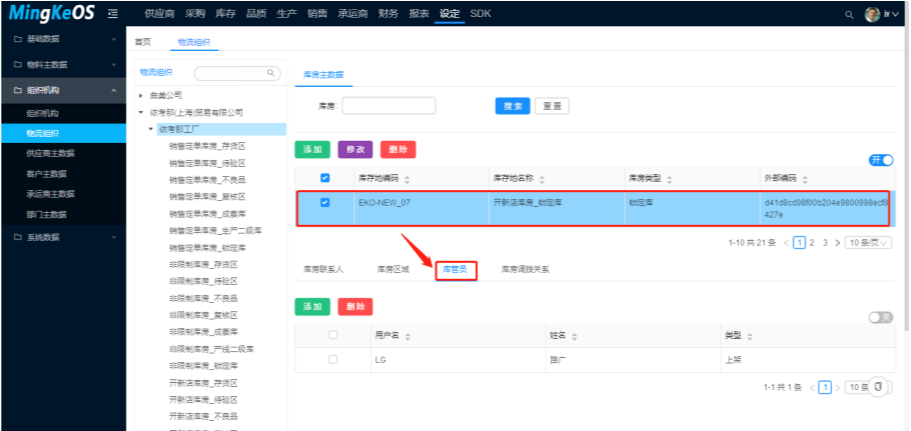
Task: Click the folder icon beside 系统数据
Action: pyautogui.click(x=18, y=237)
